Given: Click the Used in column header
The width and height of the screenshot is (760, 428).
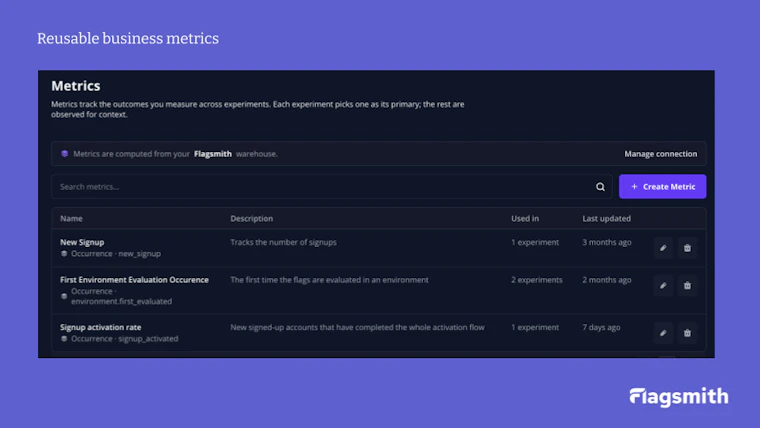Looking at the screenshot, I should pyautogui.click(x=525, y=219).
